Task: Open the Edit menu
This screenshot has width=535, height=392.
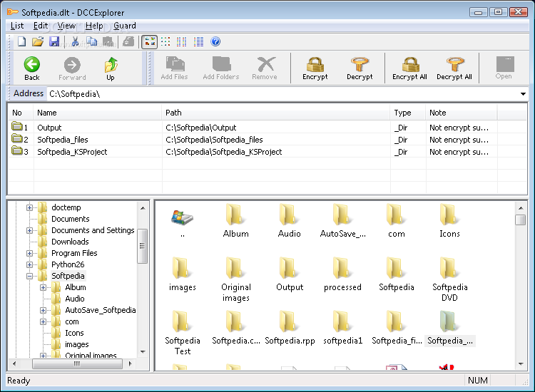Action: 41,26
